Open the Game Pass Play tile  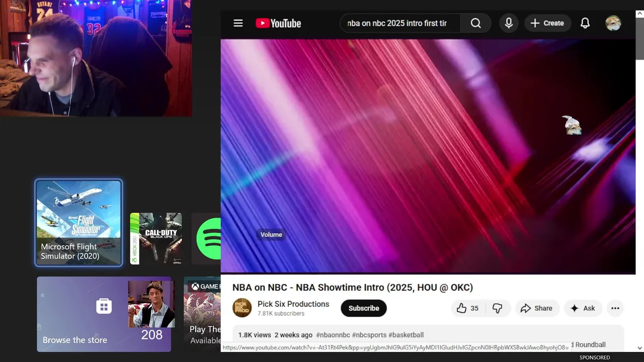pos(202,314)
